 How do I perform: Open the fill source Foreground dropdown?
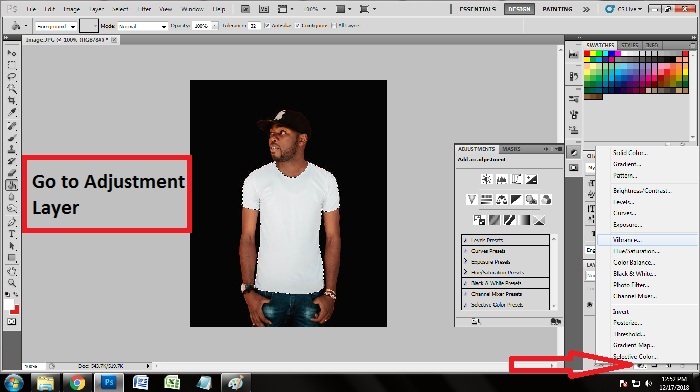(56, 26)
